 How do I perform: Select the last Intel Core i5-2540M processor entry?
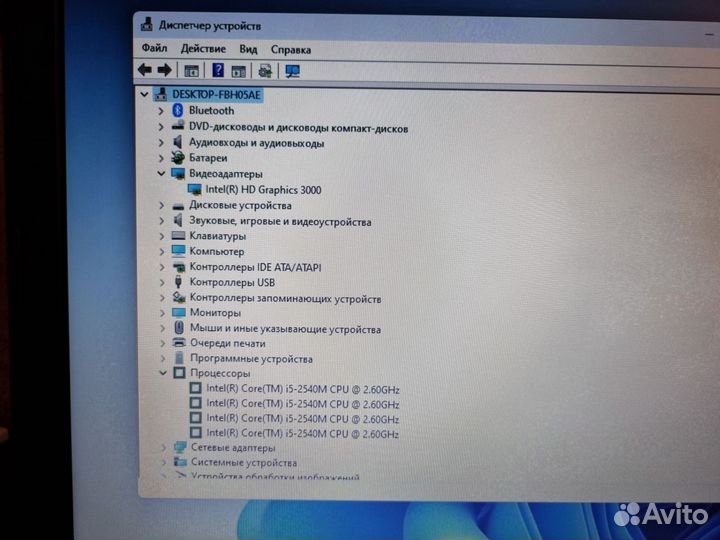click(x=303, y=433)
